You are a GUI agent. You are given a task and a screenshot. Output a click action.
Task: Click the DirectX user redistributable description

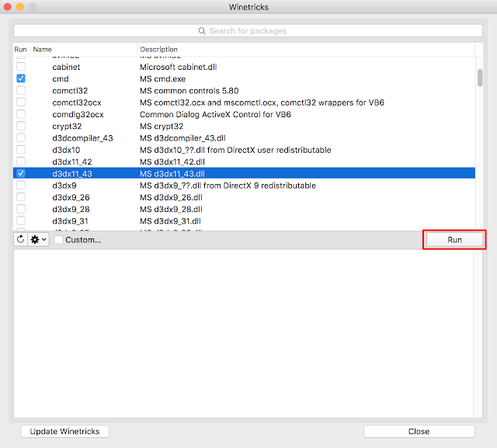235,150
